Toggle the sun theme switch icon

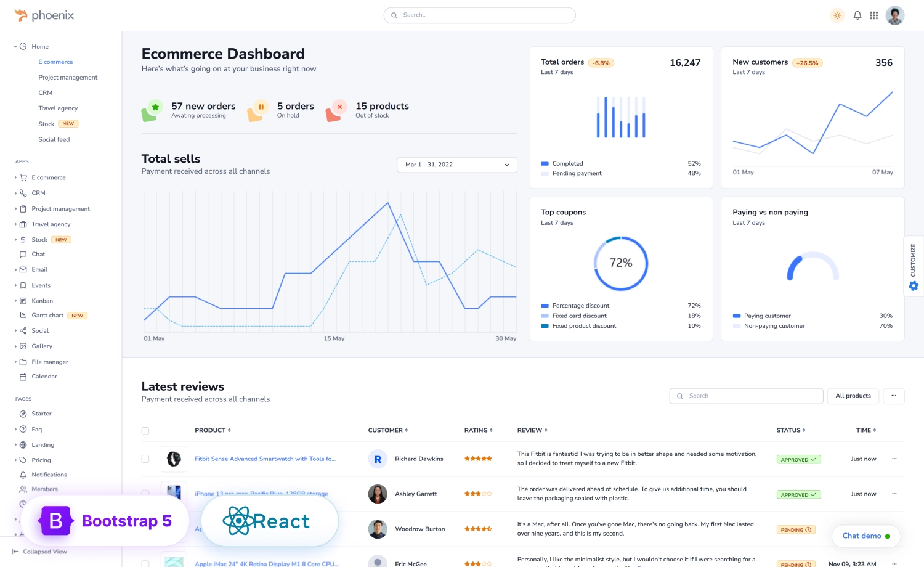tap(837, 15)
